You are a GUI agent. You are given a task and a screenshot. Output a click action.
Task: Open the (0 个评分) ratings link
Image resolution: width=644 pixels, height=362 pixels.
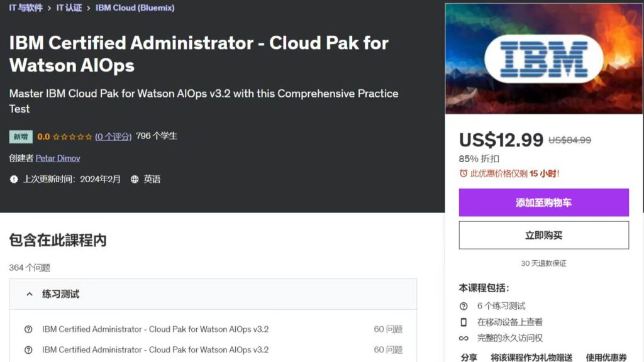113,136
